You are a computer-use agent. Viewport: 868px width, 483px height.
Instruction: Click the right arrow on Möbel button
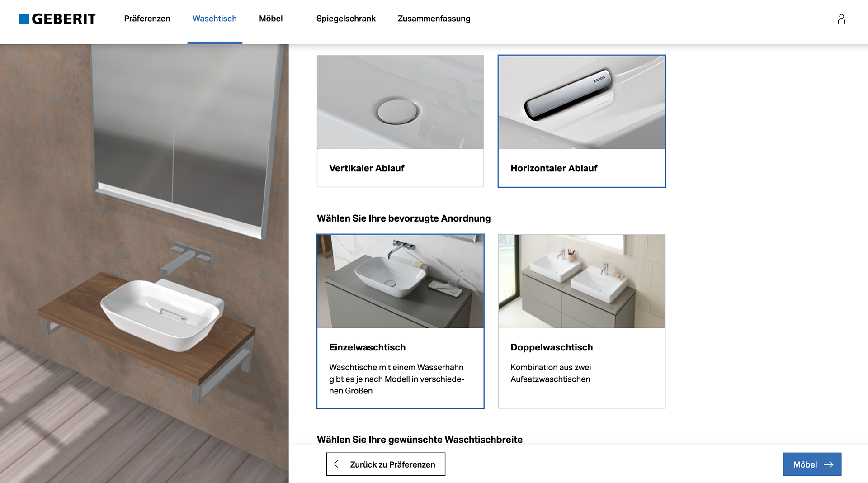(828, 464)
